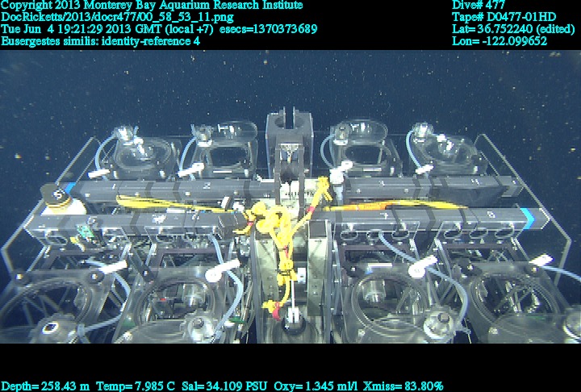Viewport: 581px width, 392px height.
Task: Click the blue arrow marker on right bar
Action: pos(526,216)
